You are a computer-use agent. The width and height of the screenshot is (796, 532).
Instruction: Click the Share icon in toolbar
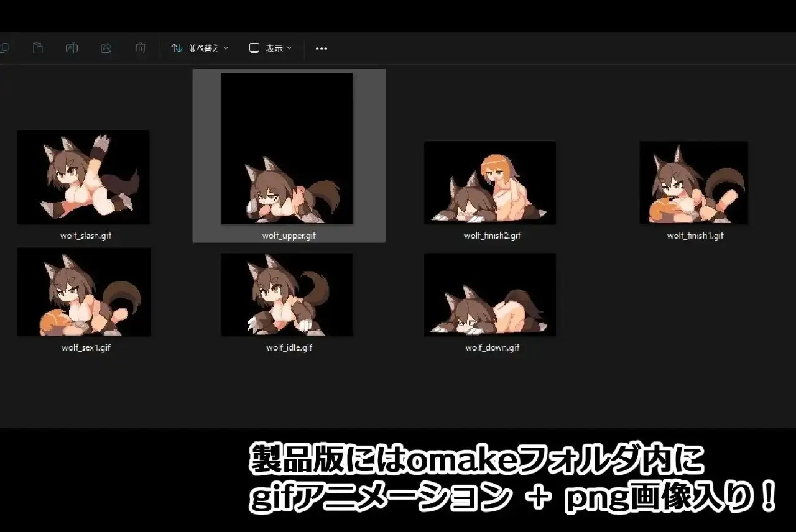pyautogui.click(x=106, y=48)
